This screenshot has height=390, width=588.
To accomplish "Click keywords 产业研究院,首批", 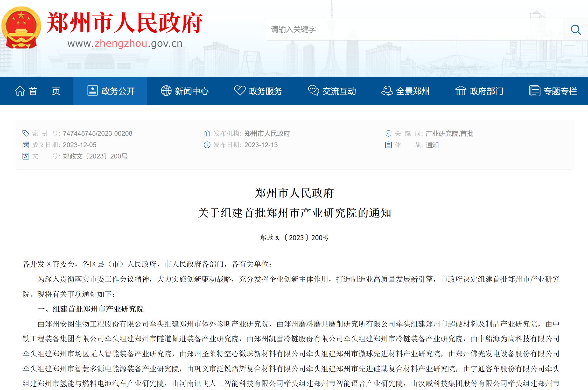I will 449,133.
